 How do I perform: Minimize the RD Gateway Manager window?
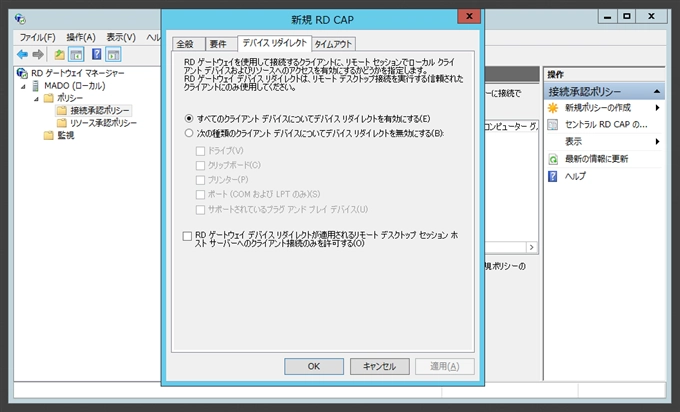608,16
